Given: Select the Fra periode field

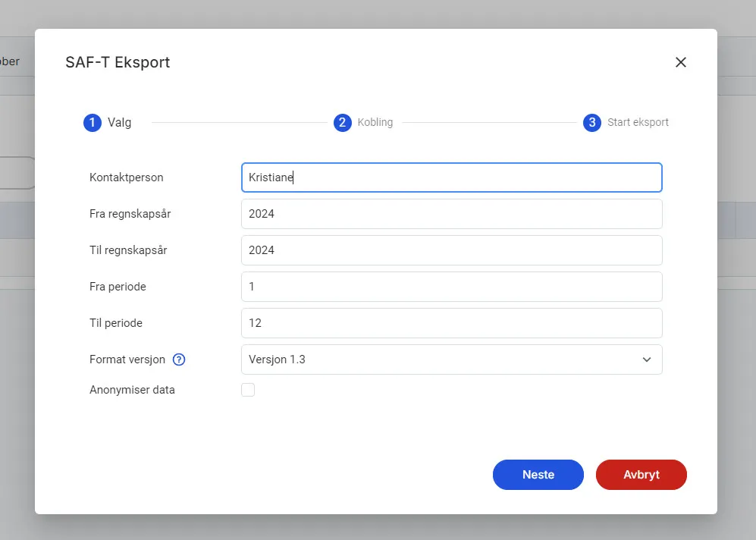Looking at the screenshot, I should (452, 287).
